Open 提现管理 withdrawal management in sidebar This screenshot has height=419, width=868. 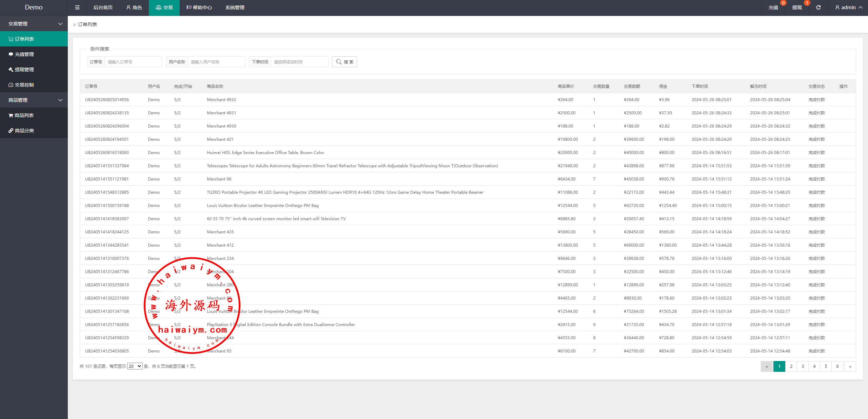(x=24, y=70)
